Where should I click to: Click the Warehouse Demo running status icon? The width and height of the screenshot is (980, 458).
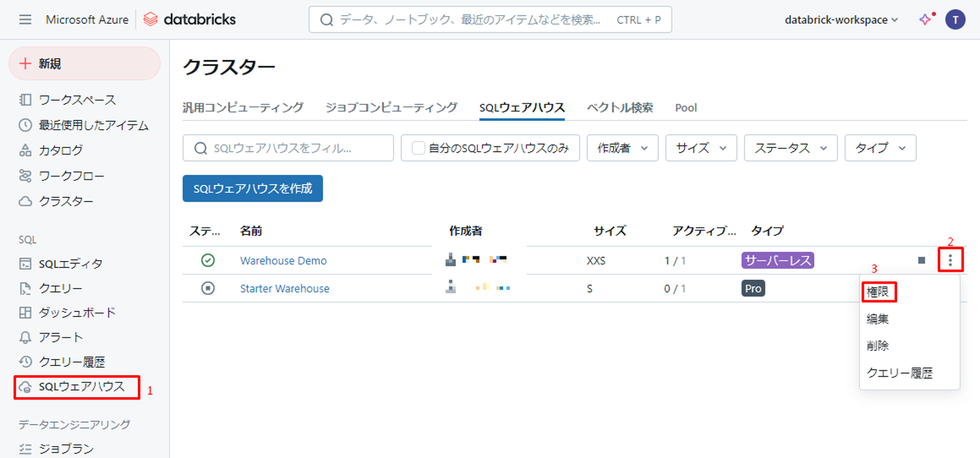(208, 260)
